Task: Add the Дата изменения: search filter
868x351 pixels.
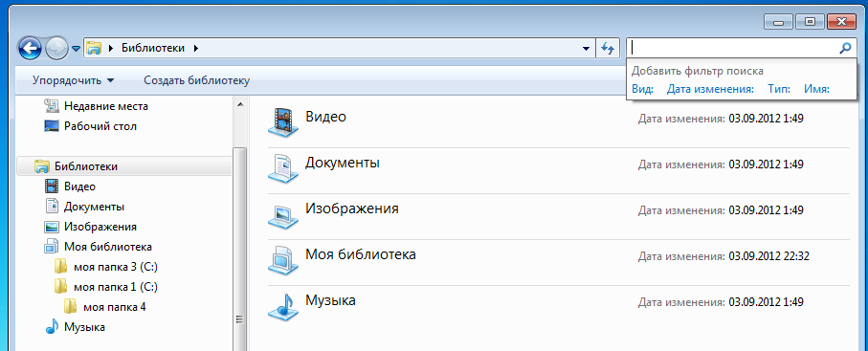Action: (710, 89)
